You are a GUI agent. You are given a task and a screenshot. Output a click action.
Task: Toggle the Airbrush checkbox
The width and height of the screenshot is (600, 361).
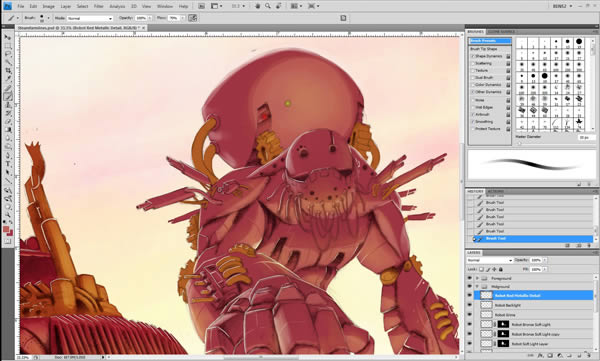point(473,114)
